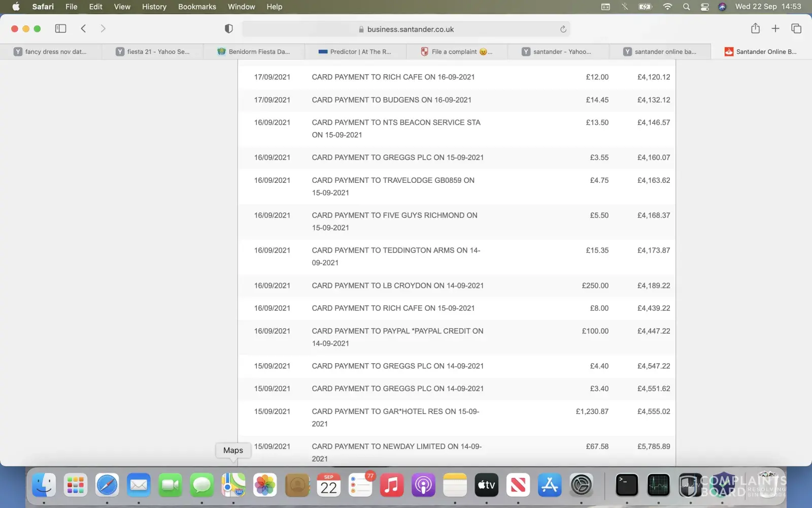Toggle the Safari sidebar button
The height and width of the screenshot is (508, 812).
pyautogui.click(x=60, y=28)
